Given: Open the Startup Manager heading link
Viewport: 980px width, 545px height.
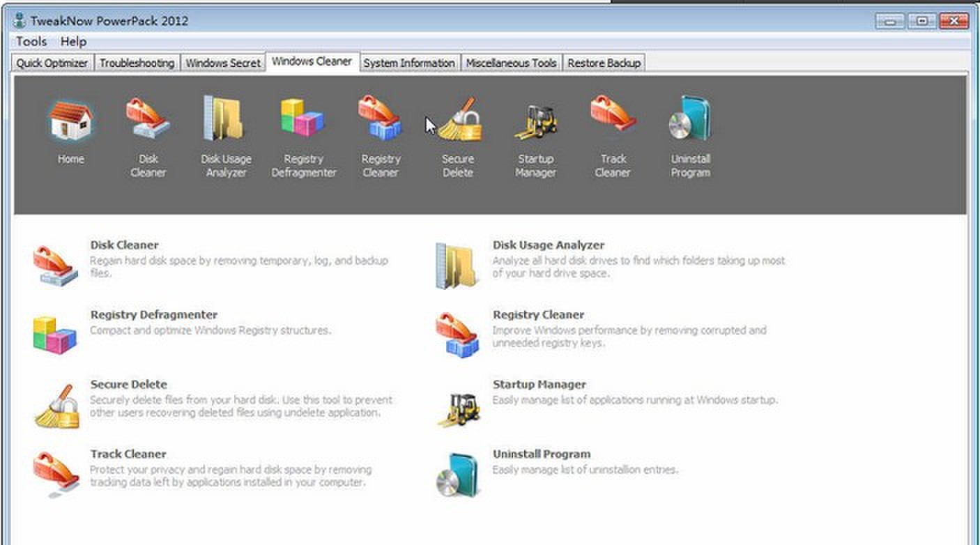Looking at the screenshot, I should pos(539,385).
